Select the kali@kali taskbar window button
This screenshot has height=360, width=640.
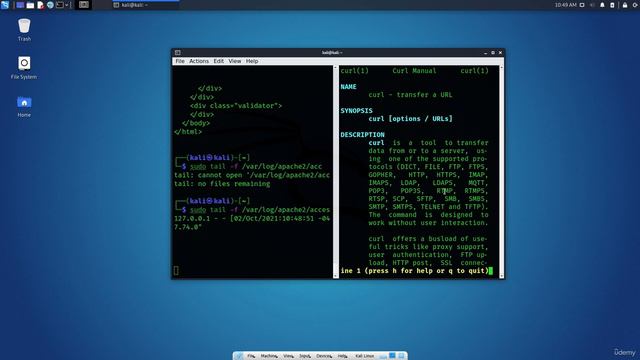coord(145,5)
